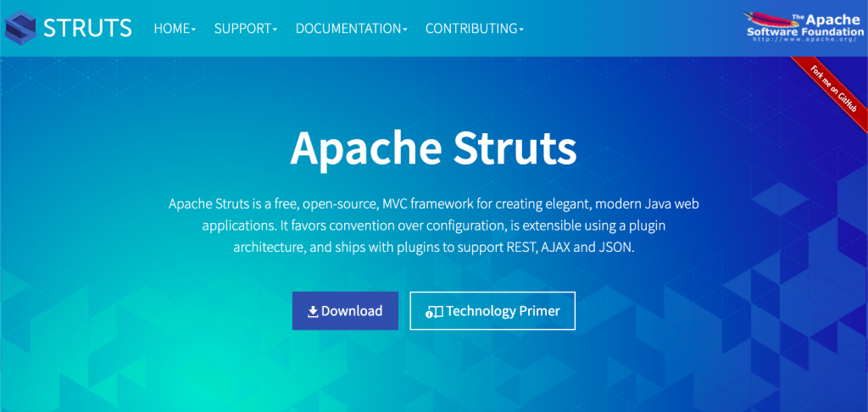This screenshot has height=412, width=868.
Task: Click the Apache Struts heading
Action: (x=433, y=148)
